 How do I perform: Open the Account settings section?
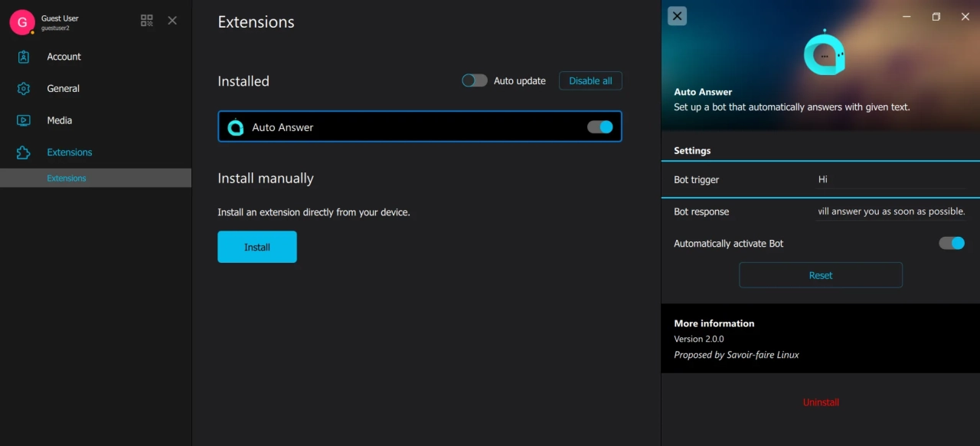[64, 57]
